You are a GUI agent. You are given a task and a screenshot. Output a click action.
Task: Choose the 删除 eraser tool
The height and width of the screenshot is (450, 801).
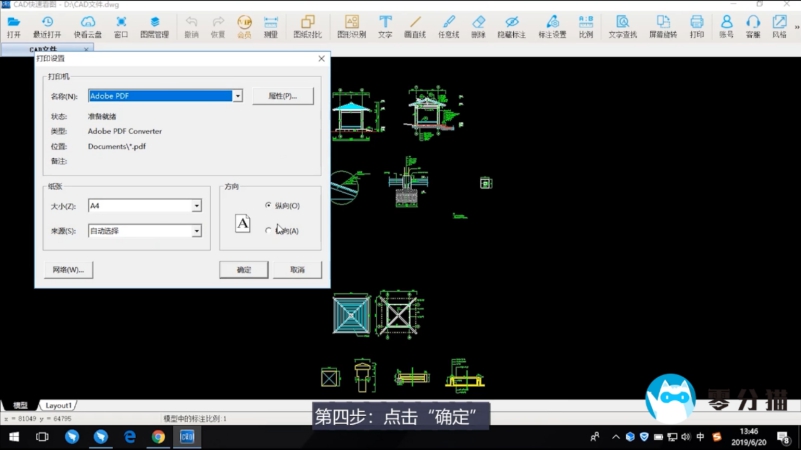[478, 27]
